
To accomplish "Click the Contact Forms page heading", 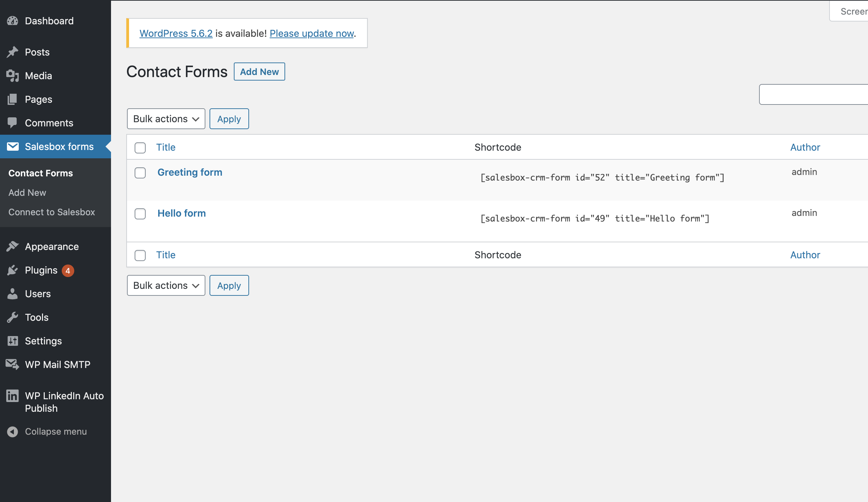I will pos(177,72).
